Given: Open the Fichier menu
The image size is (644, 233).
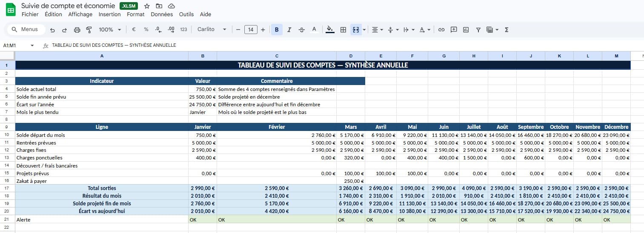Looking at the screenshot, I should pyautogui.click(x=30, y=14).
